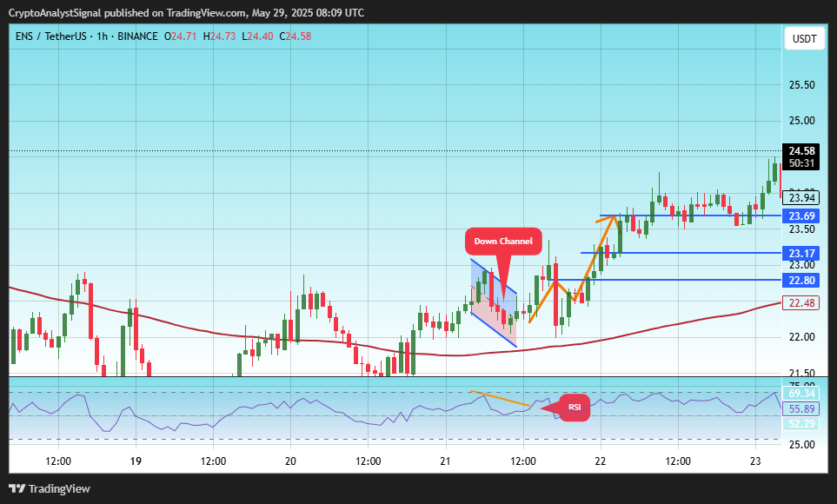The height and width of the screenshot is (504, 837).
Task: Click the 1h interval label
Action: (102, 36)
